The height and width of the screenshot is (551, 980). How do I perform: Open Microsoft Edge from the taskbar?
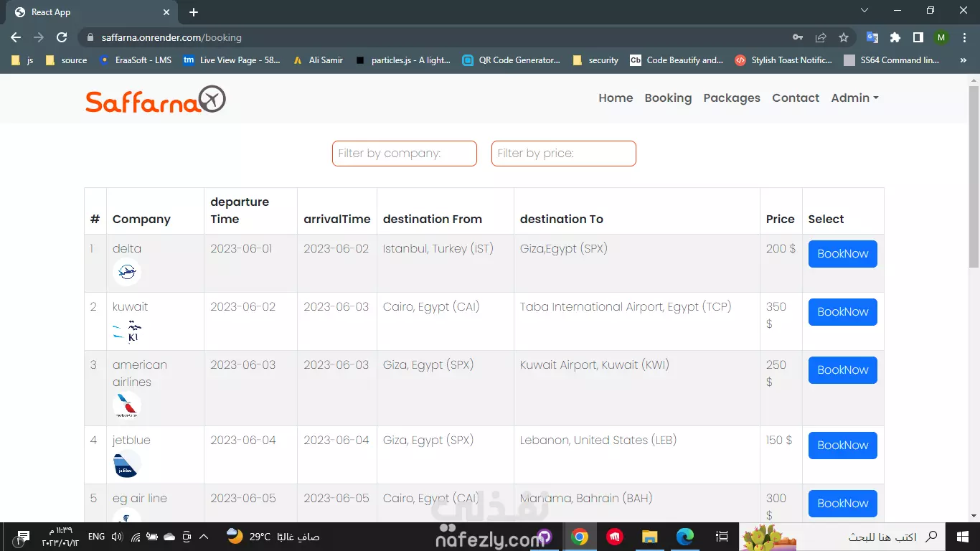(685, 537)
